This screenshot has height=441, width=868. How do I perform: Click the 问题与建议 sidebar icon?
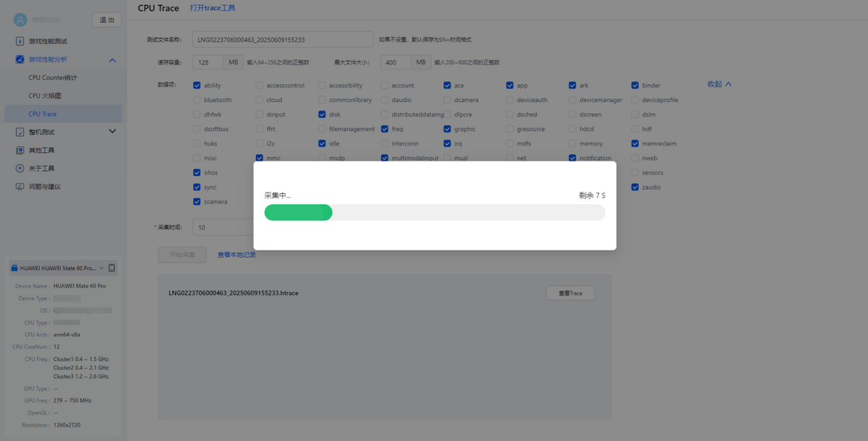[20, 186]
